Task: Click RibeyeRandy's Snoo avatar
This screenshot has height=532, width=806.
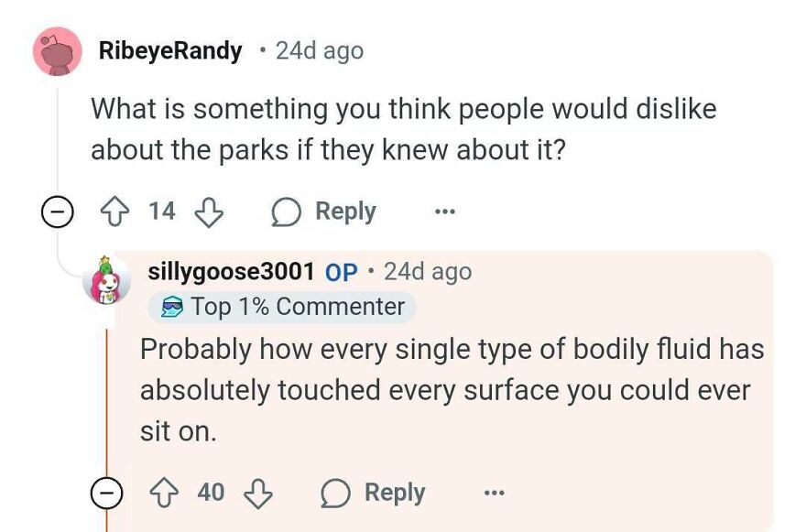Action: click(x=55, y=50)
